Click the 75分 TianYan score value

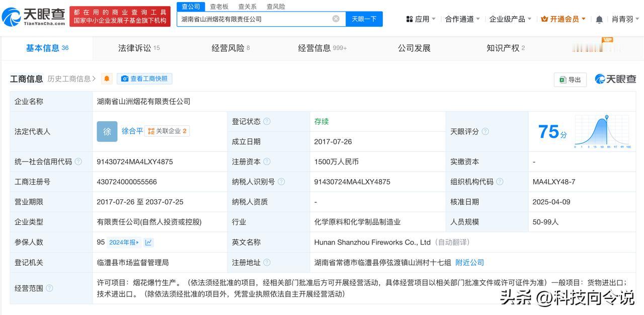click(552, 131)
